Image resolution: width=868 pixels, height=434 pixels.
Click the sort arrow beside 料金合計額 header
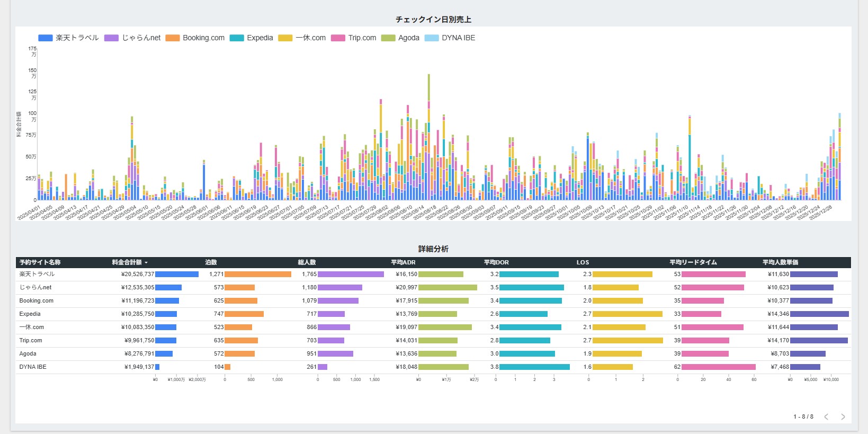(146, 263)
